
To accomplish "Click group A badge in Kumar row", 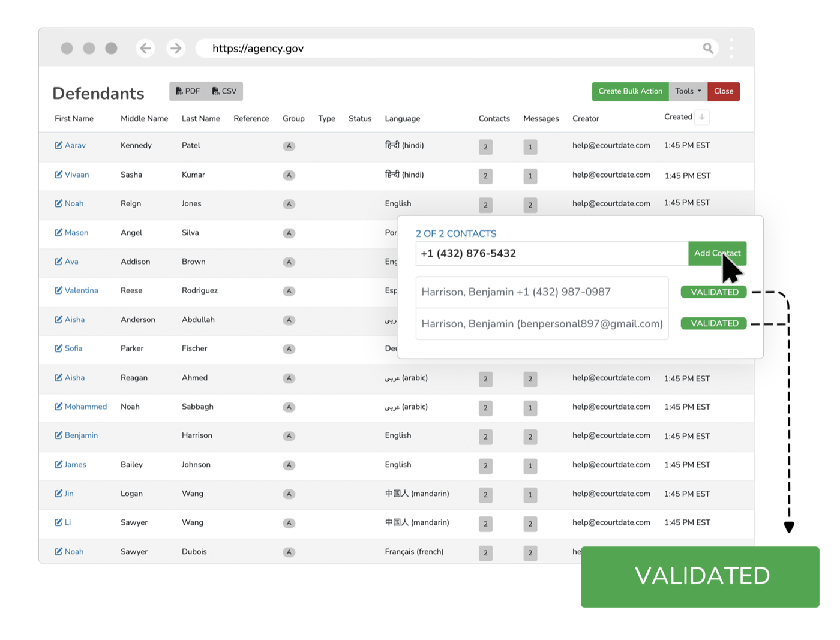I will tap(289, 175).
